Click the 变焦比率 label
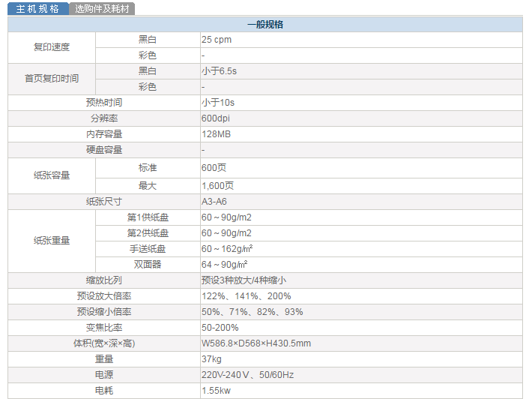Screen dimensions: 532x399 (x=104, y=328)
